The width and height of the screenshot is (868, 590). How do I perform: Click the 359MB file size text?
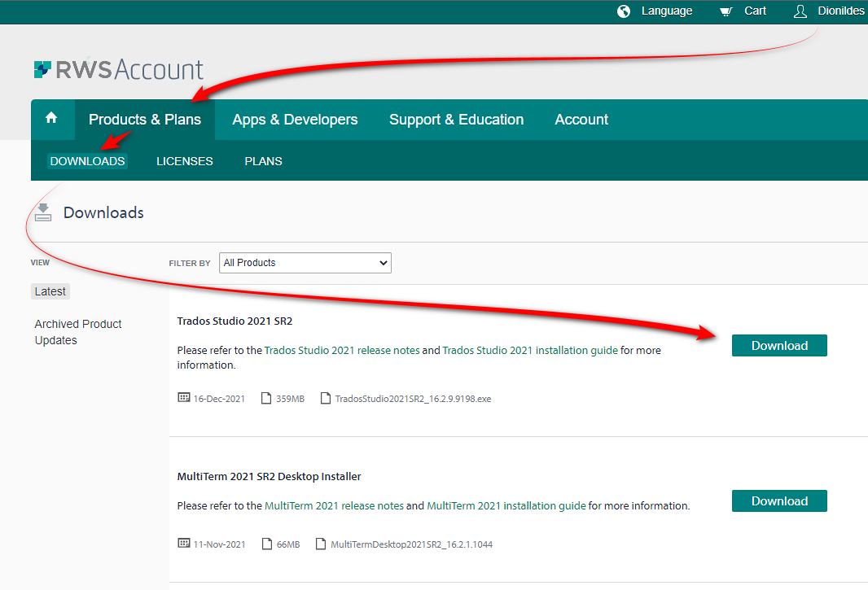point(290,399)
